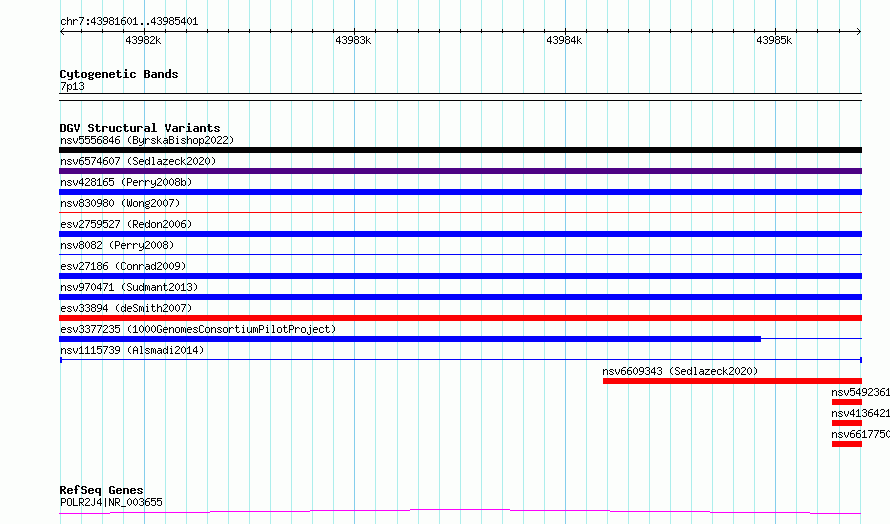The image size is (890, 524).
Task: Select nsv1115739 (Alsmadi2014) label
Action: (132, 350)
